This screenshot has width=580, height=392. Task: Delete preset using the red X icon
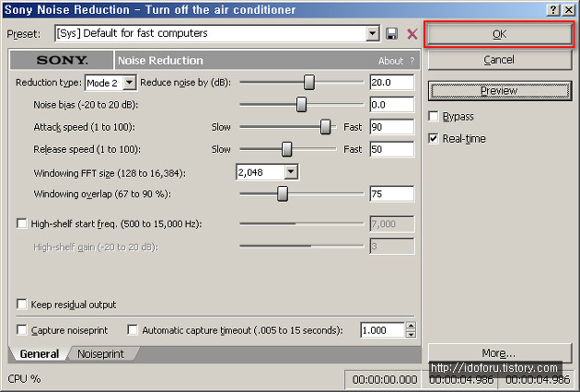pos(412,34)
